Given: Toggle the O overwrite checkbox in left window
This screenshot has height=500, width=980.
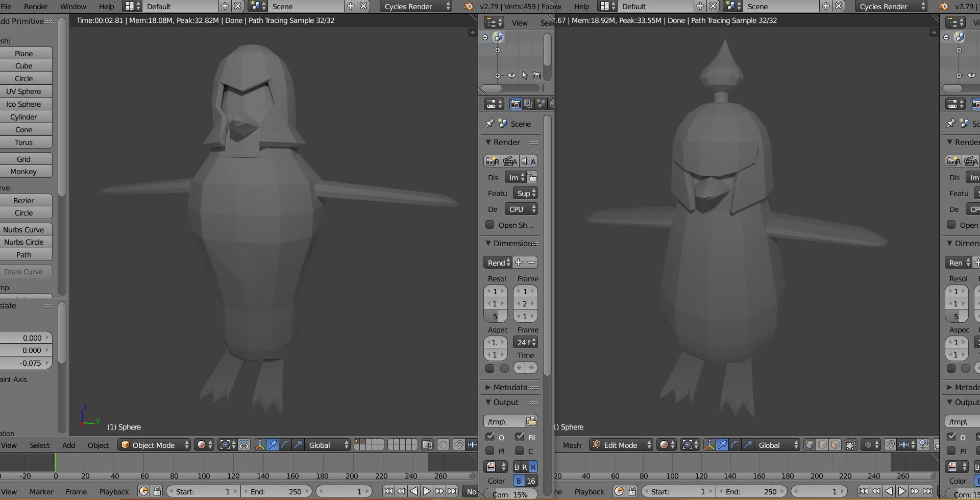Looking at the screenshot, I should click(x=490, y=437).
